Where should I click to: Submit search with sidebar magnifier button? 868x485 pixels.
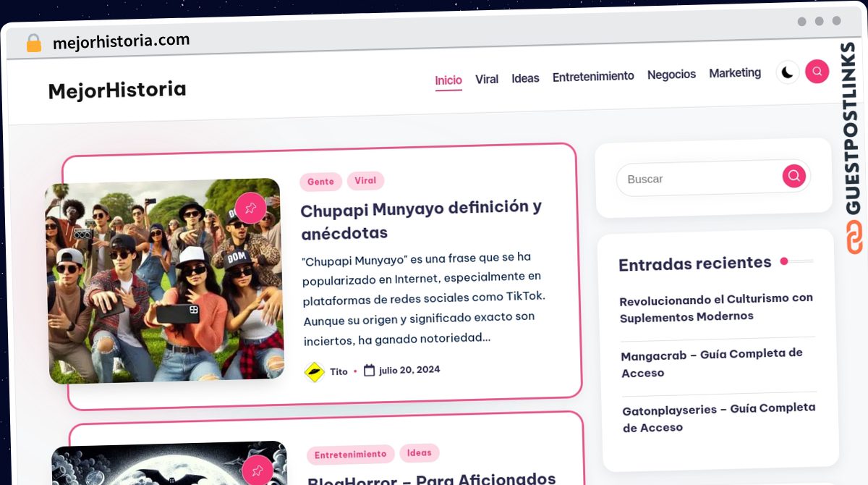click(x=793, y=176)
